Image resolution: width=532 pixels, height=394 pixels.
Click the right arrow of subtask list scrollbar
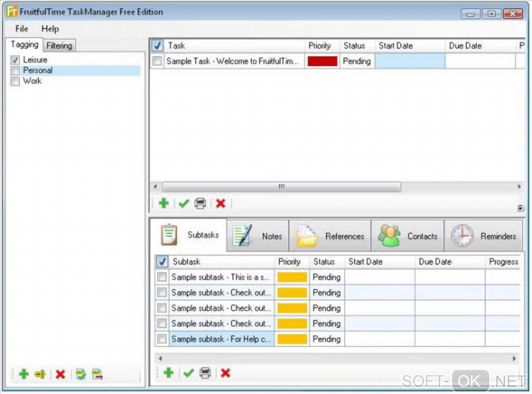click(514, 359)
